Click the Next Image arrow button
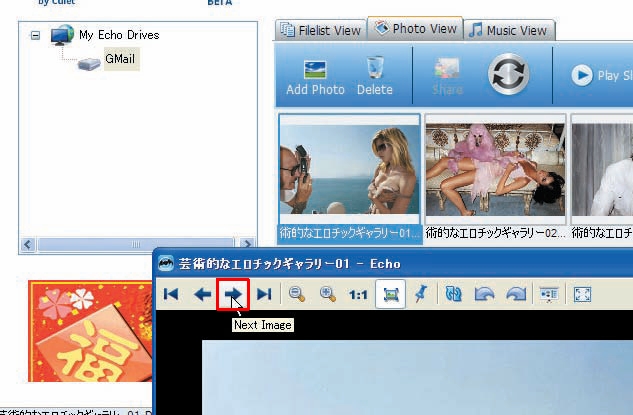The height and width of the screenshot is (415, 633). tap(233, 294)
